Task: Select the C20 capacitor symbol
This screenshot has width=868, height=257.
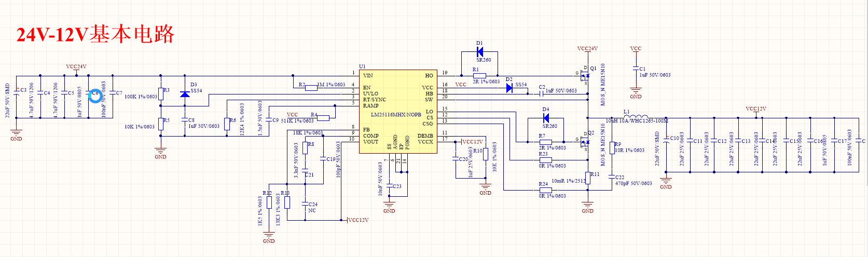Action: [456, 159]
